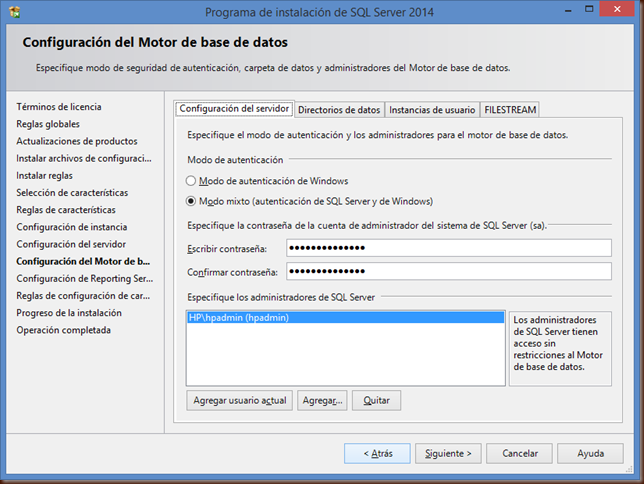Go back with the Atrás button

point(377,454)
